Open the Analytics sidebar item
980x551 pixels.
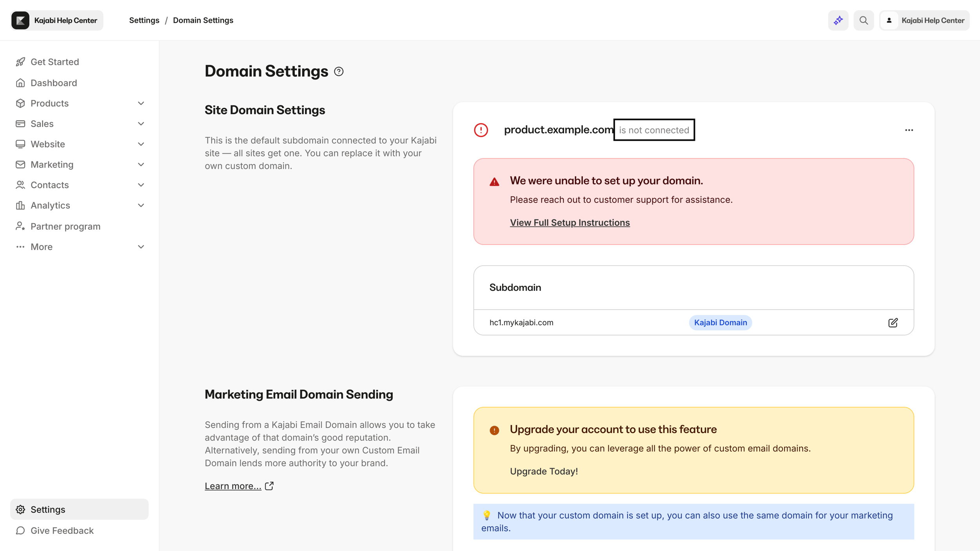pos(79,205)
